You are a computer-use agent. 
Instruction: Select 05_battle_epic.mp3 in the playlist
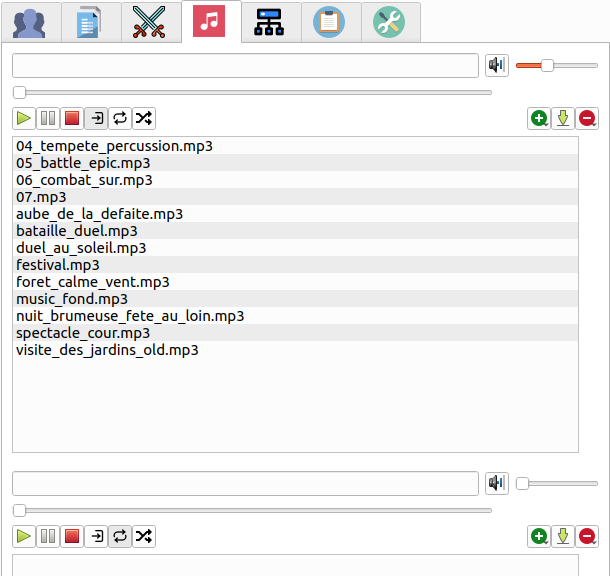(x=84, y=163)
